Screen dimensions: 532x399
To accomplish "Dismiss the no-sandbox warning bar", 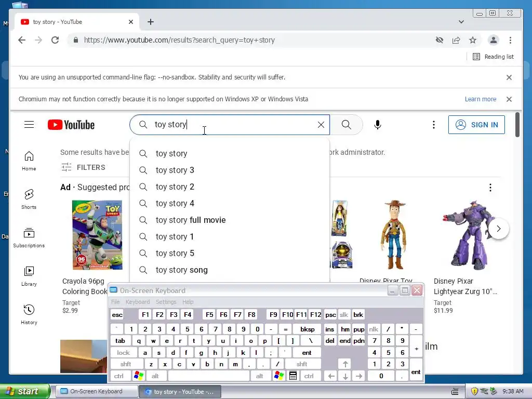I will click(509, 77).
